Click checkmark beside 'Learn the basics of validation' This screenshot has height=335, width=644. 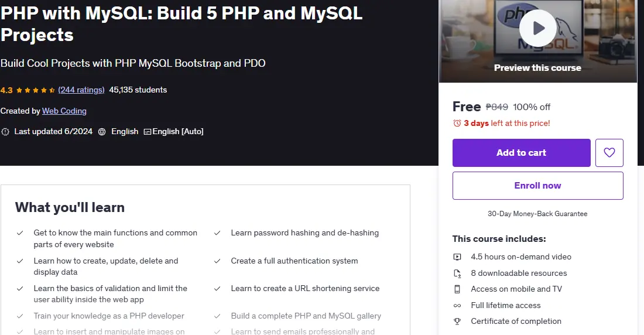tap(20, 289)
